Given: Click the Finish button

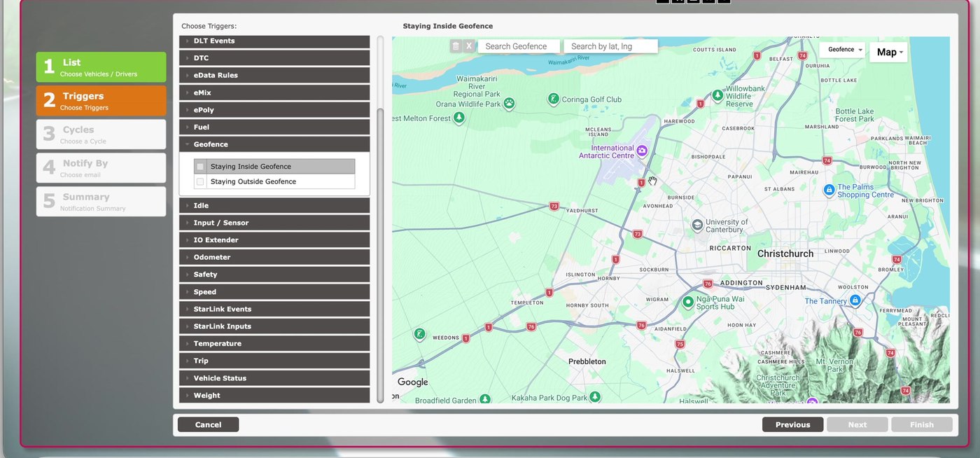Looking at the screenshot, I should tap(922, 424).
